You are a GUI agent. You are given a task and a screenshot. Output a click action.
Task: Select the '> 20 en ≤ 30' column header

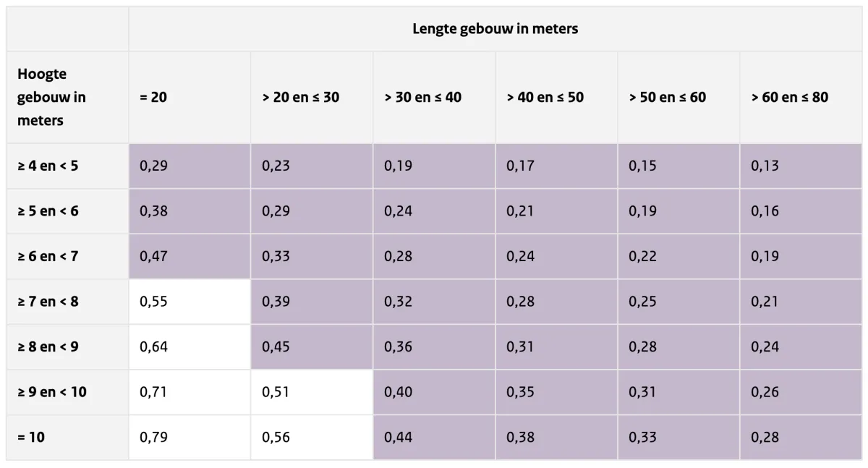(300, 97)
